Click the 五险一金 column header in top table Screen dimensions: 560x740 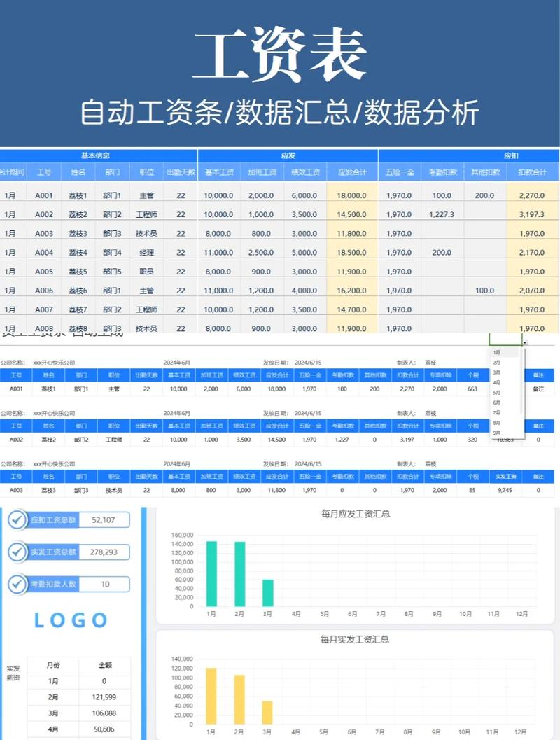[400, 172]
